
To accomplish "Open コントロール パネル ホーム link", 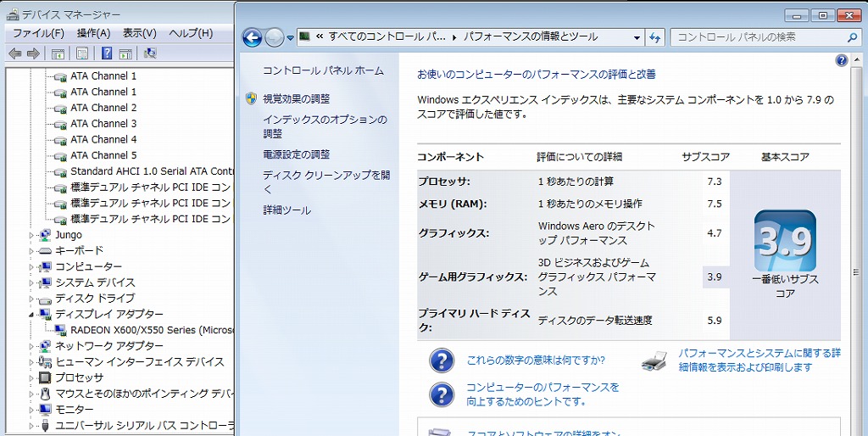I will click(x=323, y=71).
